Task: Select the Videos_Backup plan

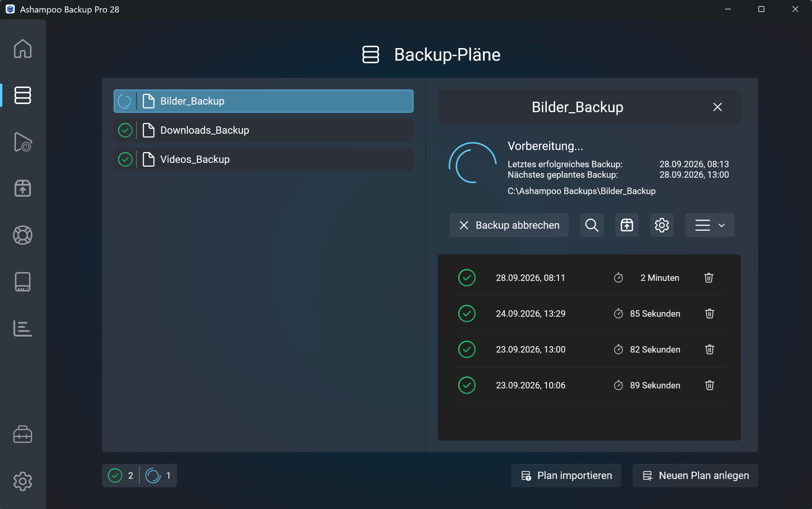Action: click(x=263, y=159)
